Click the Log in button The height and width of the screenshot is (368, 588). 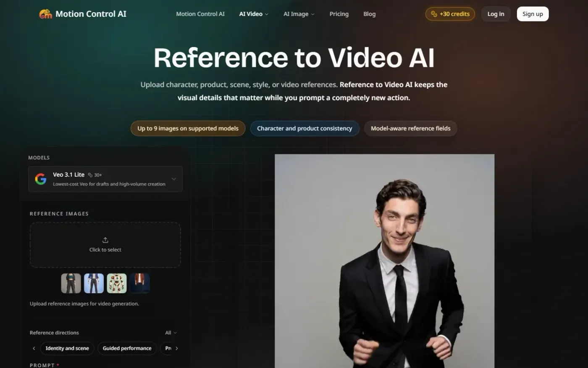click(496, 14)
